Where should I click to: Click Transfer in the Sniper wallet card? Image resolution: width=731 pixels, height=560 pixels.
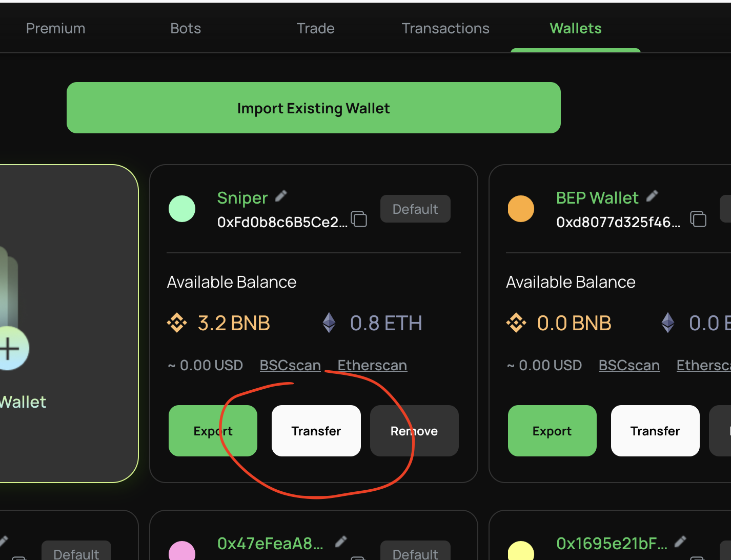pos(316,431)
